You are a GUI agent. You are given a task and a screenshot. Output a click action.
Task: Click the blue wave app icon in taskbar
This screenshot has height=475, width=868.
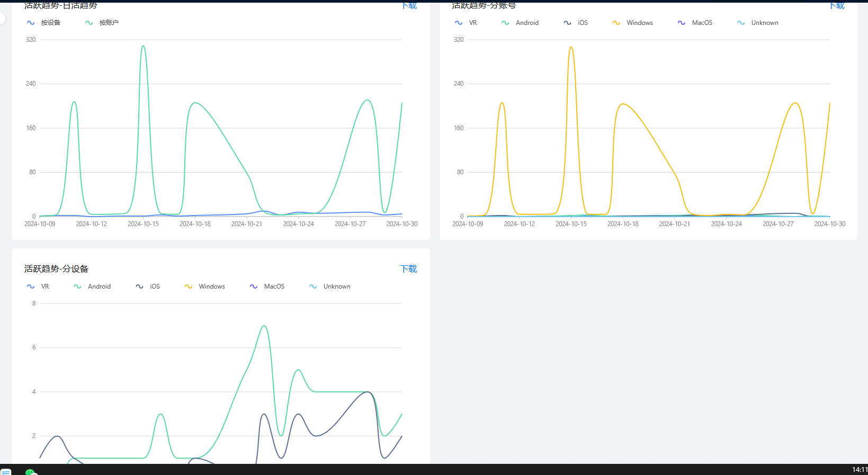coord(6,472)
